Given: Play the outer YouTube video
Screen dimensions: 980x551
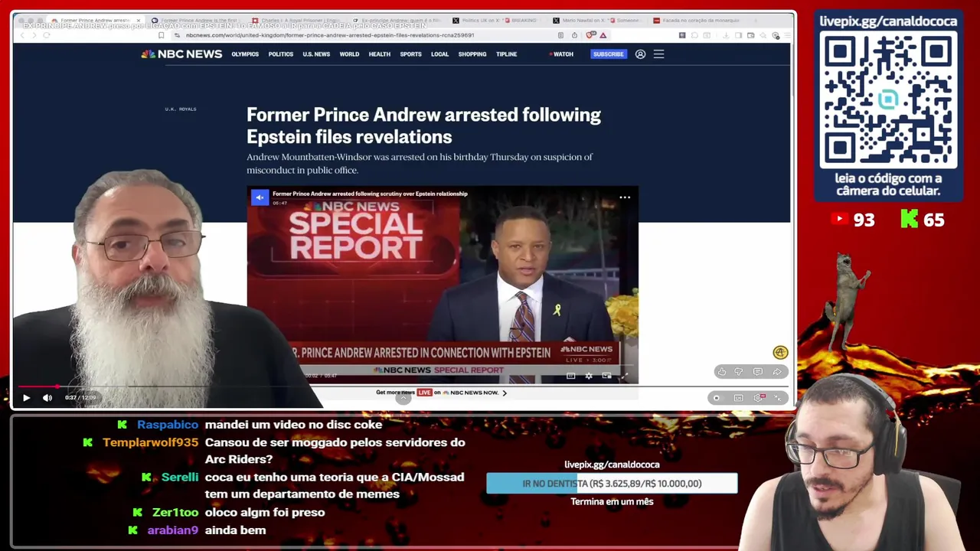Looking at the screenshot, I should 26,398.
